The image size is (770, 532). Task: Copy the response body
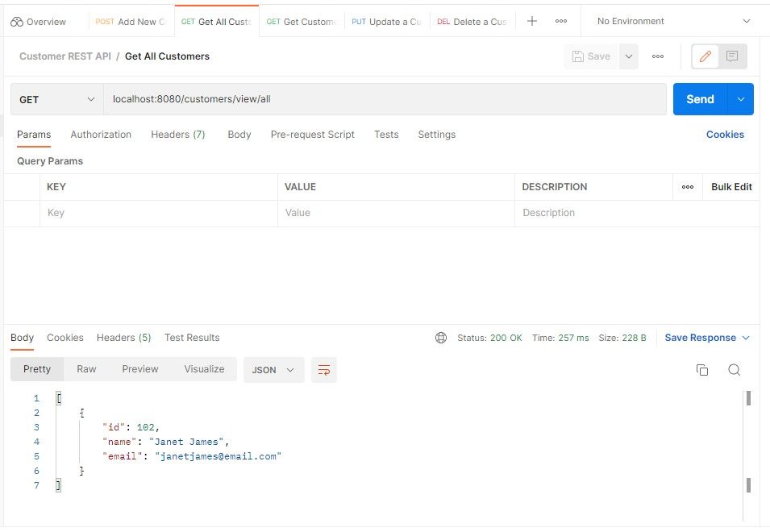[x=702, y=369]
